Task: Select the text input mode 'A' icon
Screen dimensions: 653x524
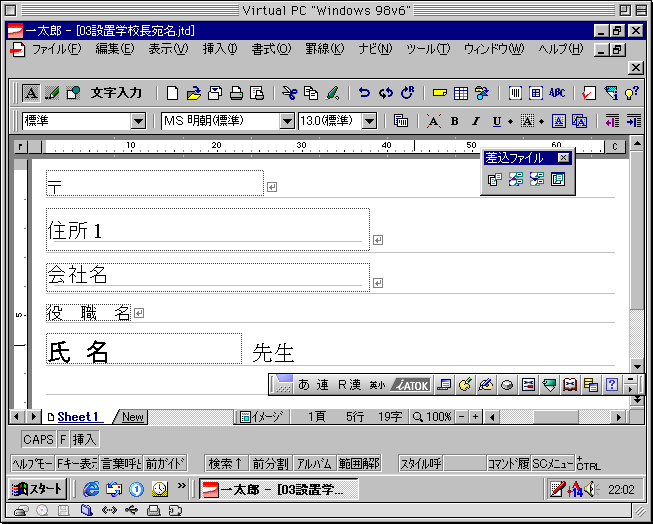Action: click(x=31, y=92)
